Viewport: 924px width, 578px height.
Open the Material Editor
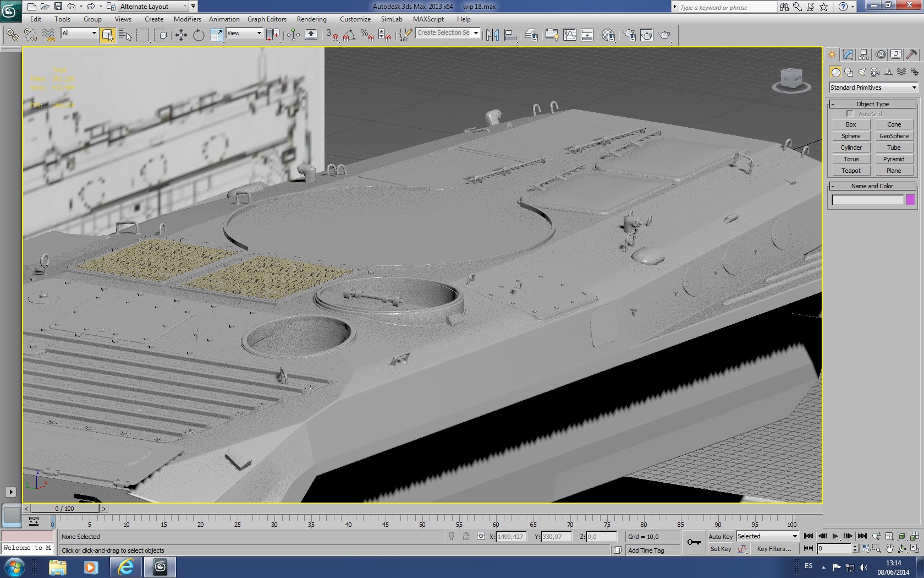pos(608,35)
